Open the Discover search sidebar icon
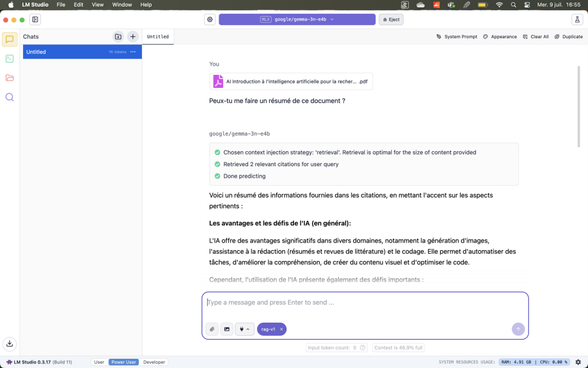This screenshot has height=368, width=588. click(x=10, y=97)
